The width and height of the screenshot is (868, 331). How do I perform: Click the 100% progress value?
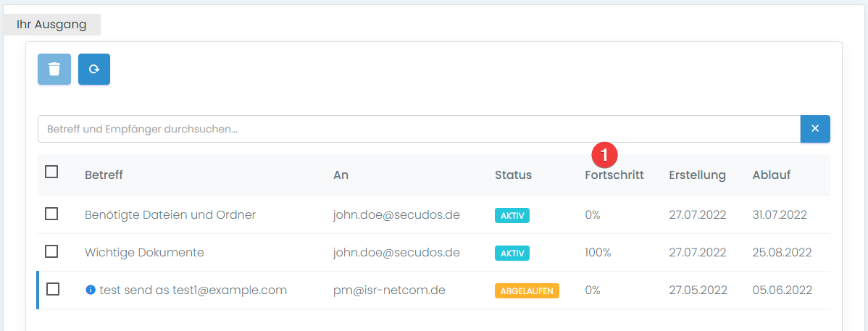(598, 253)
